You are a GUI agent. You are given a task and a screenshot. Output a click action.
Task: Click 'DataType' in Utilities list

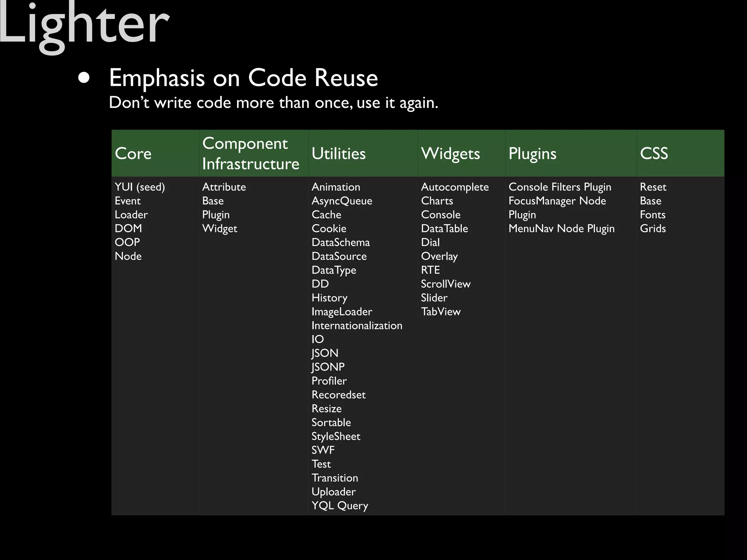[334, 271]
